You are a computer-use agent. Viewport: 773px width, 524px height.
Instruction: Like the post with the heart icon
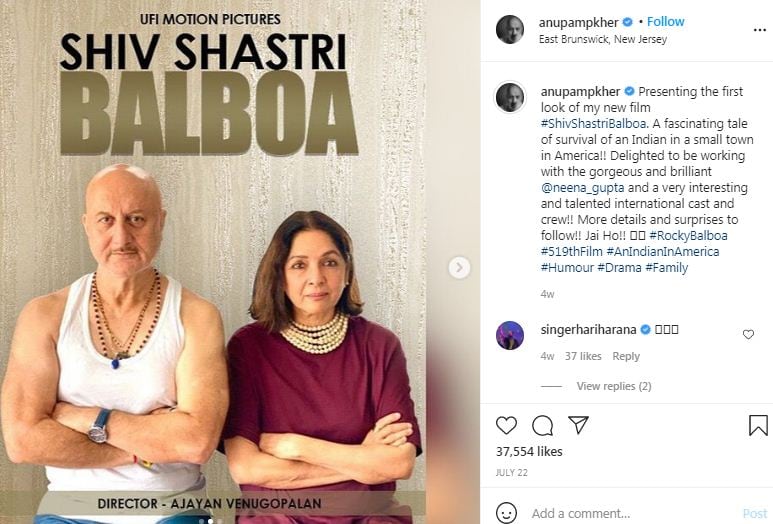coord(506,425)
